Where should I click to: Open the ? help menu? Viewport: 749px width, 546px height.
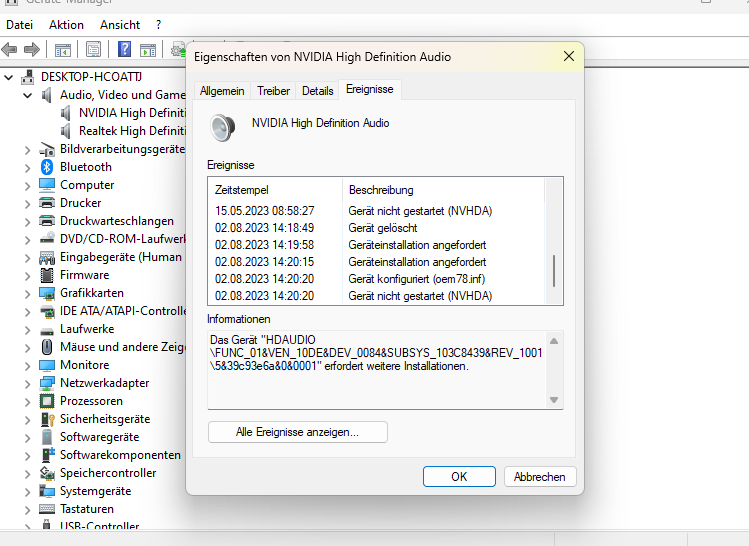159,25
